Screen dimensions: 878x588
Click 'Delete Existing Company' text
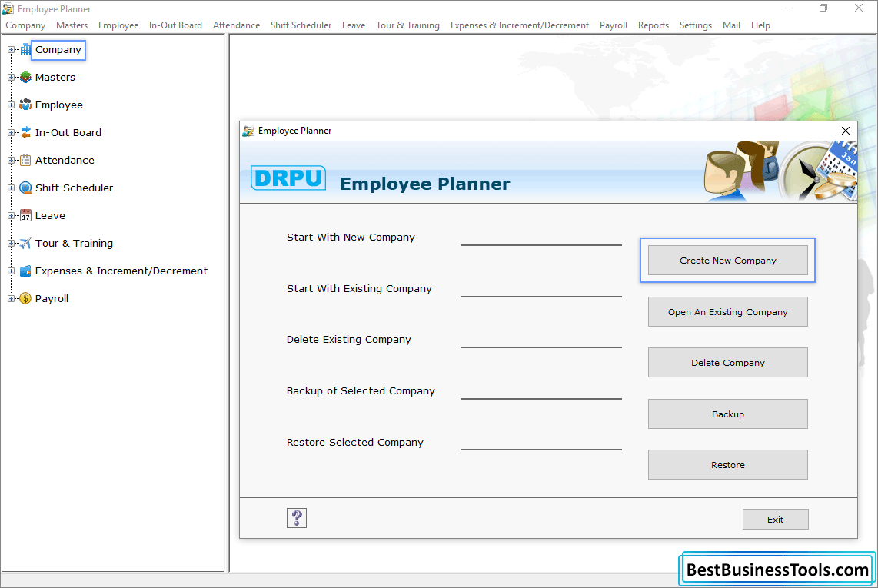tap(349, 340)
